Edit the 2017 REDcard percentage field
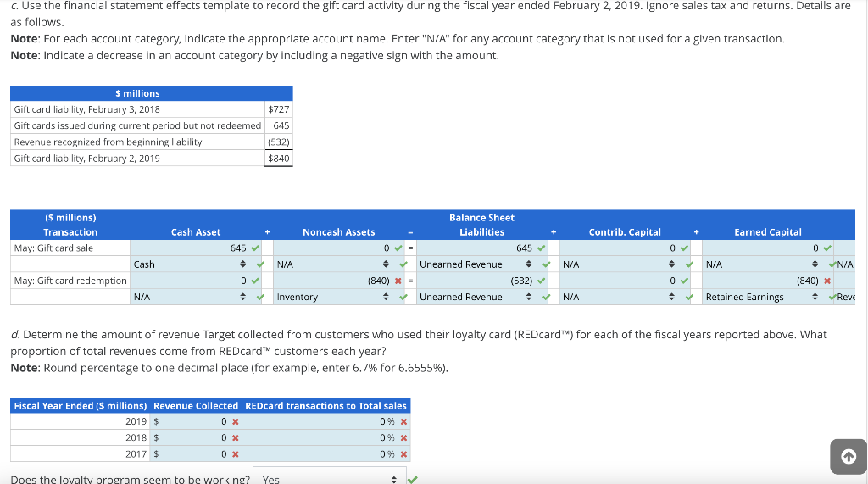This screenshot has width=868, height=484. [314, 454]
